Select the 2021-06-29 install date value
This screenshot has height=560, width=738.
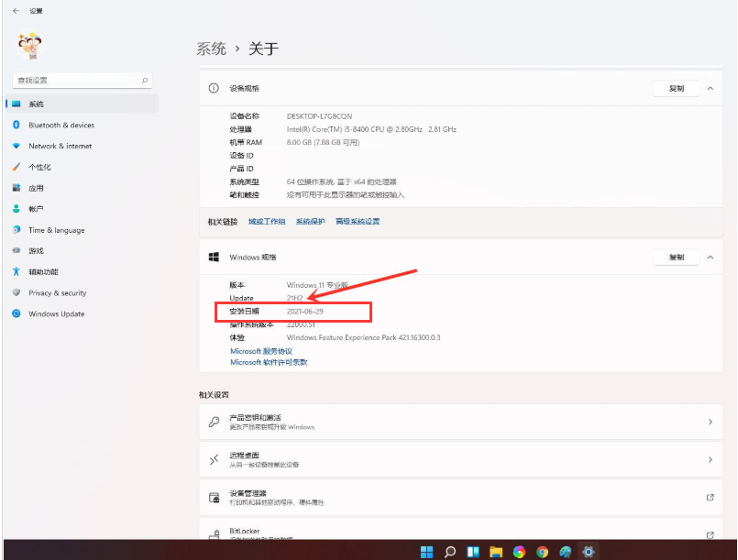pyautogui.click(x=305, y=312)
